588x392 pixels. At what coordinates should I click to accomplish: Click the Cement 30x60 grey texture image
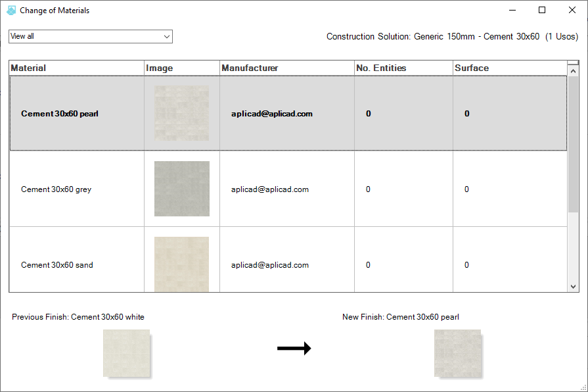(x=181, y=189)
